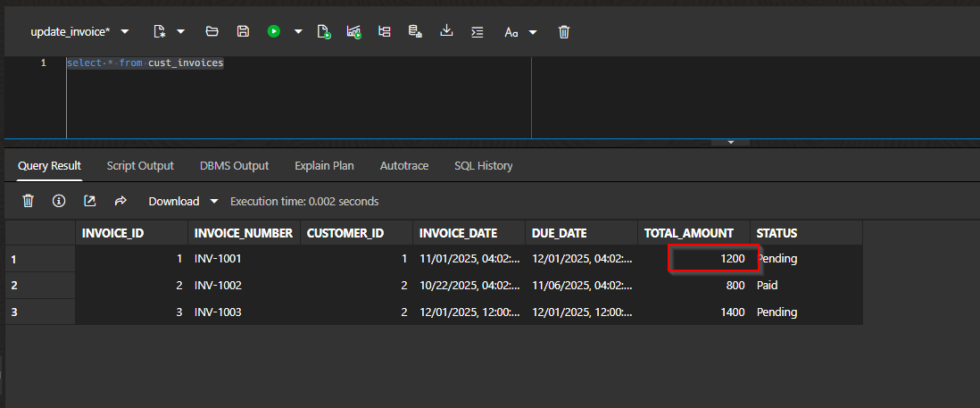
Task: Sort by the TOTAL_AMOUNT column header
Action: [x=688, y=233]
